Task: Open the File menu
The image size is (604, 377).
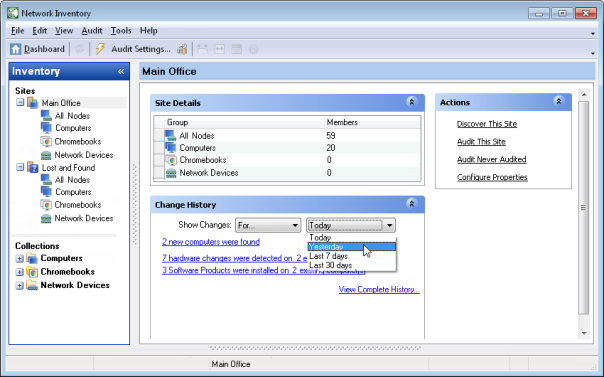Action: coord(17,30)
